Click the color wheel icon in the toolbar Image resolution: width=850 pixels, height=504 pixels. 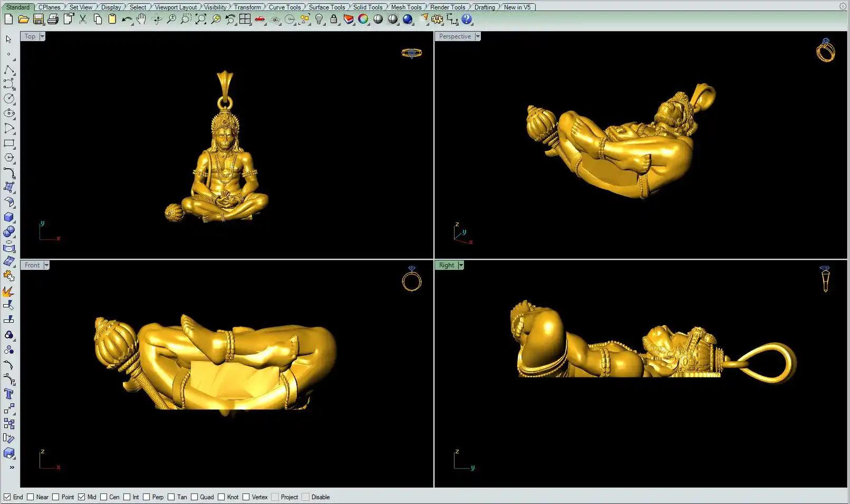tap(363, 20)
